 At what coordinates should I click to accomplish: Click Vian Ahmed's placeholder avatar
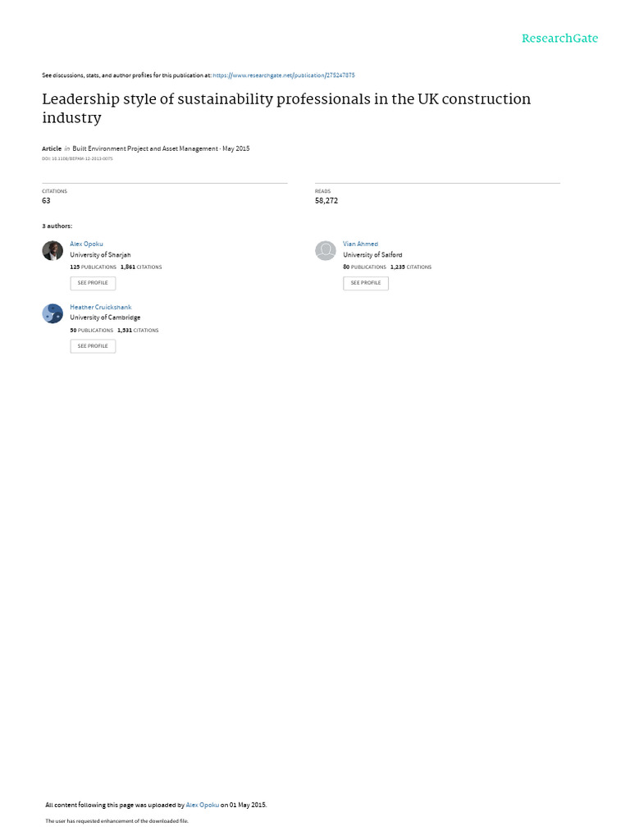tap(325, 250)
